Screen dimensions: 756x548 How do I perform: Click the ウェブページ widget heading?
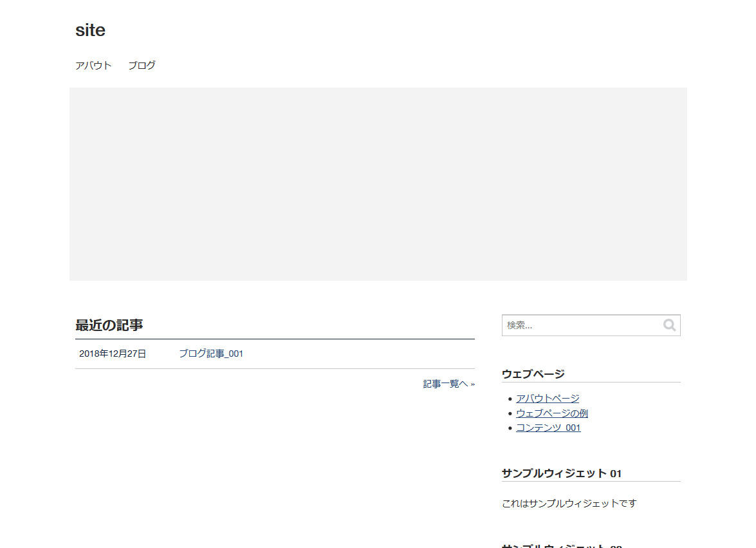(x=533, y=374)
